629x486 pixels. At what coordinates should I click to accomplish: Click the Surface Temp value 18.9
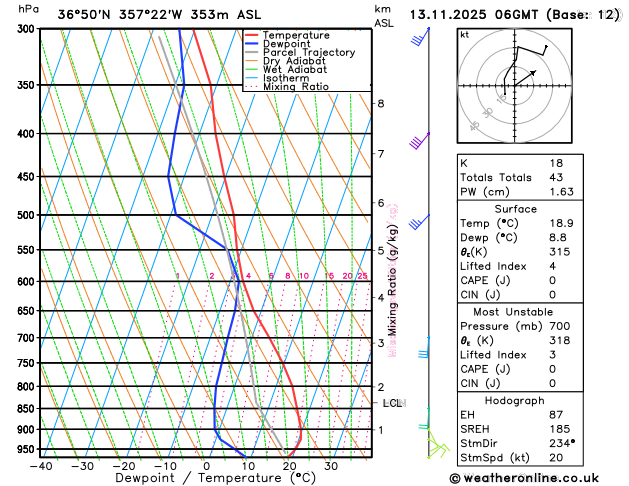(562, 223)
